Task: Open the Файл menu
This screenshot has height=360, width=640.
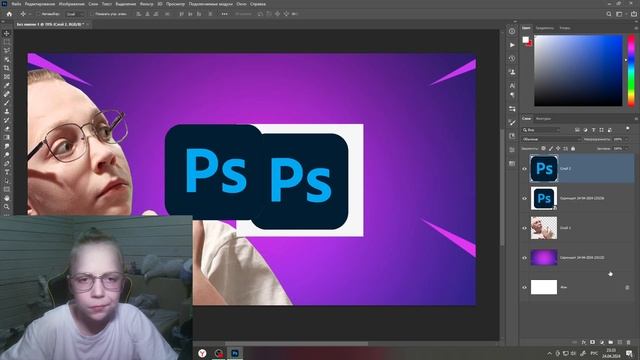Action: pos(16,4)
